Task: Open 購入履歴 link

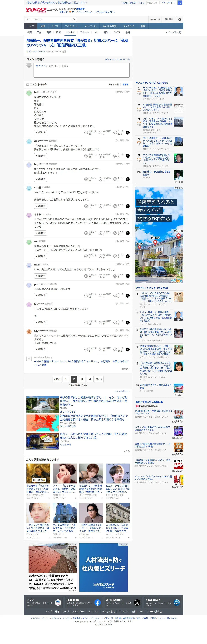Action: [169, 20]
